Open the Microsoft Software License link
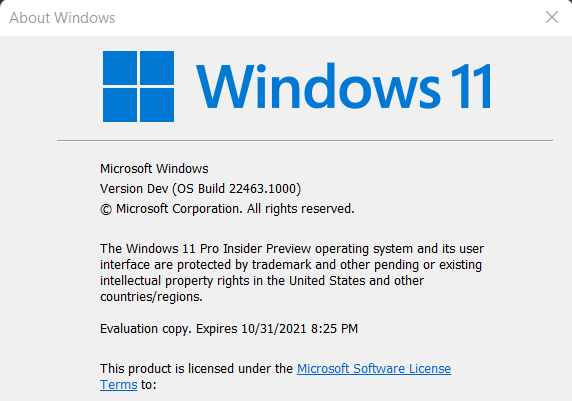Screen dimensions: 572x401 click(x=374, y=369)
